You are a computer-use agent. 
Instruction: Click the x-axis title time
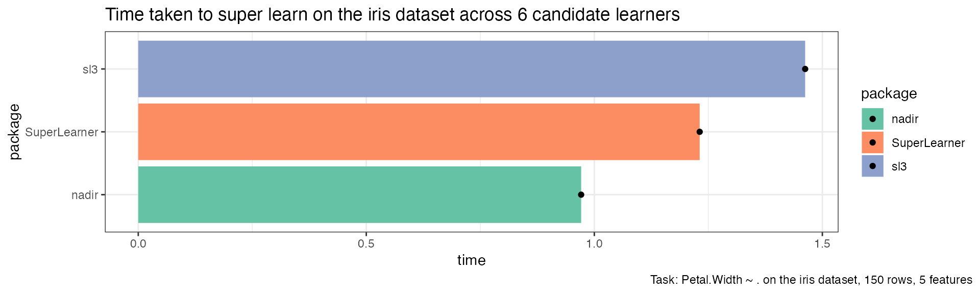coord(471,260)
